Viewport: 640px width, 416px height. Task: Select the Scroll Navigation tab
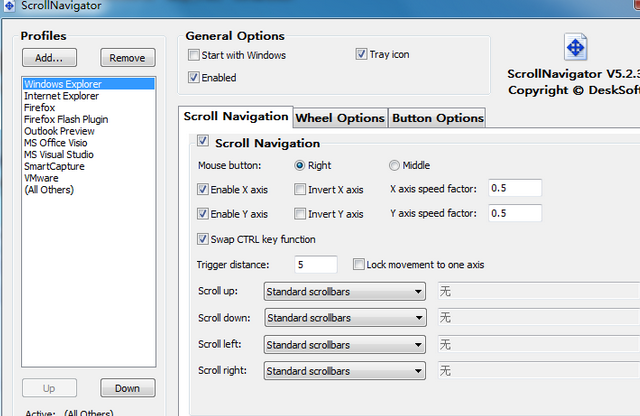236,117
